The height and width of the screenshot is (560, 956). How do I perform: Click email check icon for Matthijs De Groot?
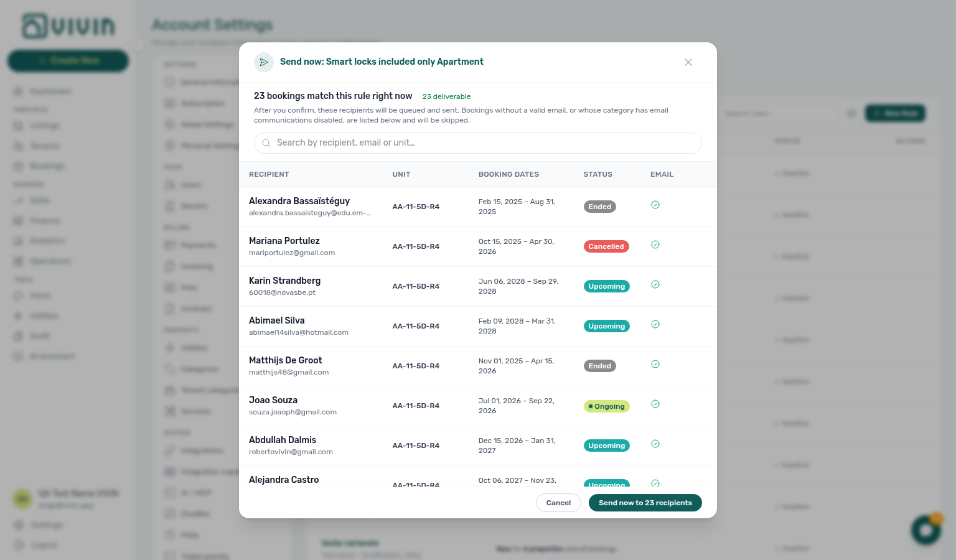click(655, 364)
